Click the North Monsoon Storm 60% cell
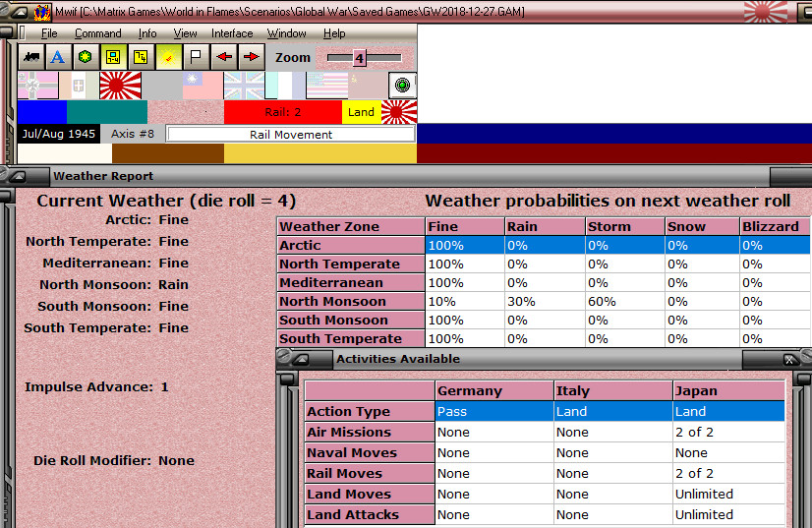812x528 pixels. tap(624, 302)
